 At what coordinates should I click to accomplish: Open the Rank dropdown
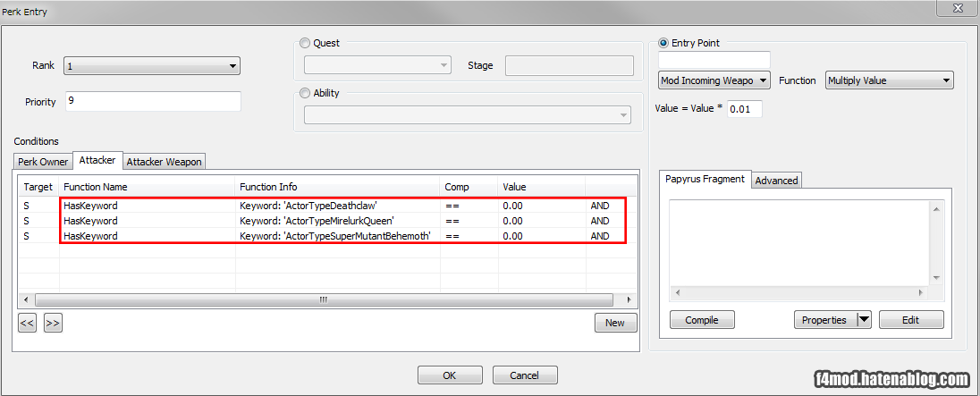[152, 65]
